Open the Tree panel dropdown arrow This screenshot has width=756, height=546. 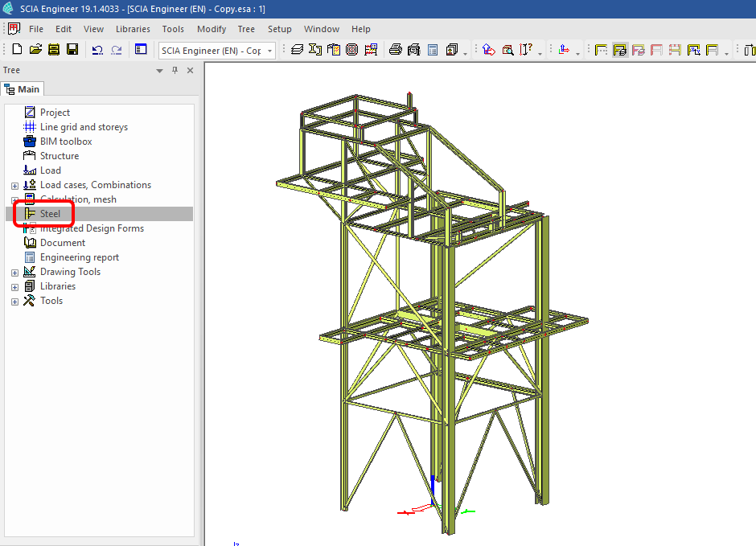click(x=160, y=71)
